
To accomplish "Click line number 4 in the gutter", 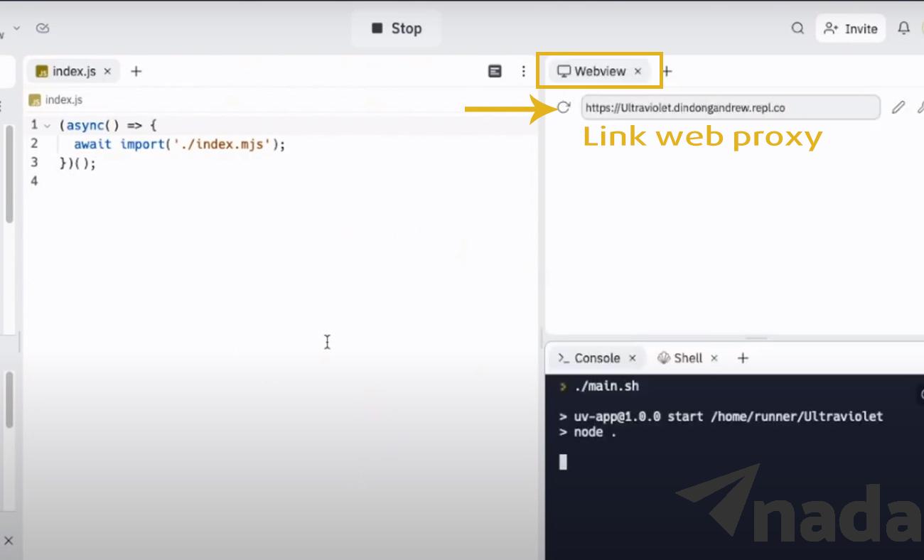I will pyautogui.click(x=34, y=181).
